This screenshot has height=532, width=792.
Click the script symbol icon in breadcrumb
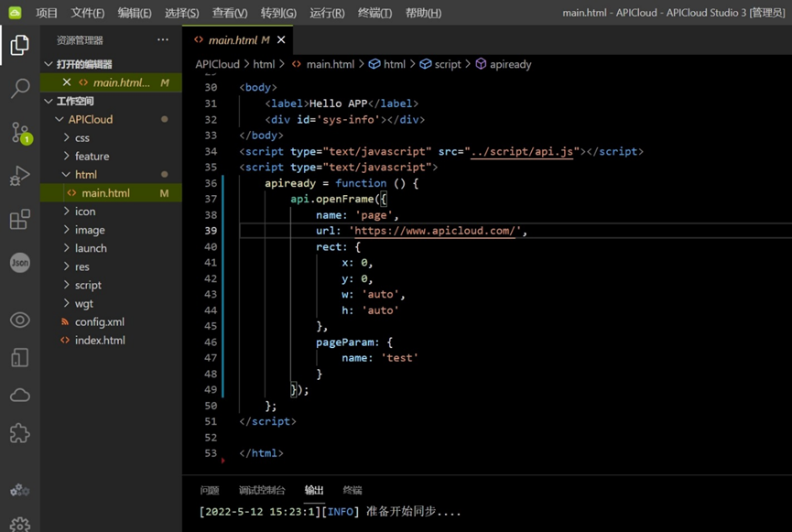[x=426, y=64]
